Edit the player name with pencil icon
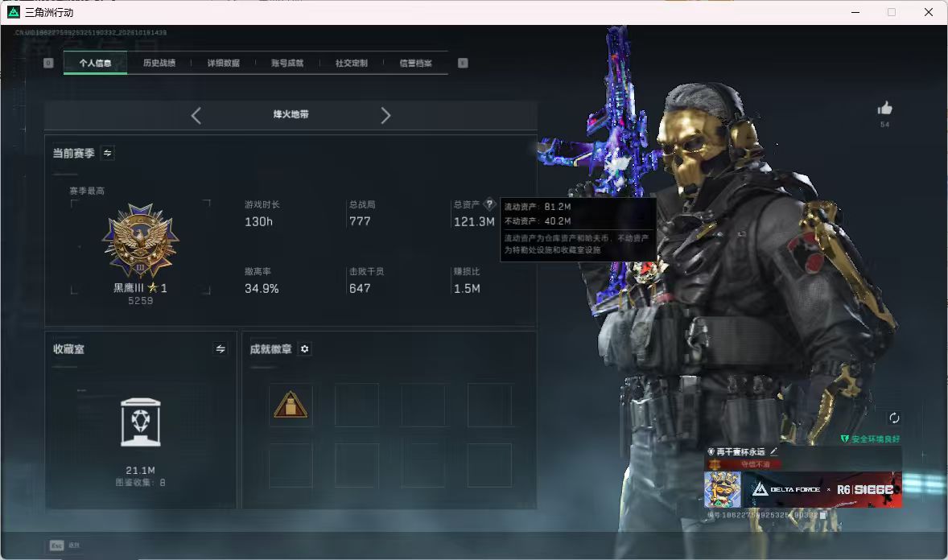 point(773,451)
